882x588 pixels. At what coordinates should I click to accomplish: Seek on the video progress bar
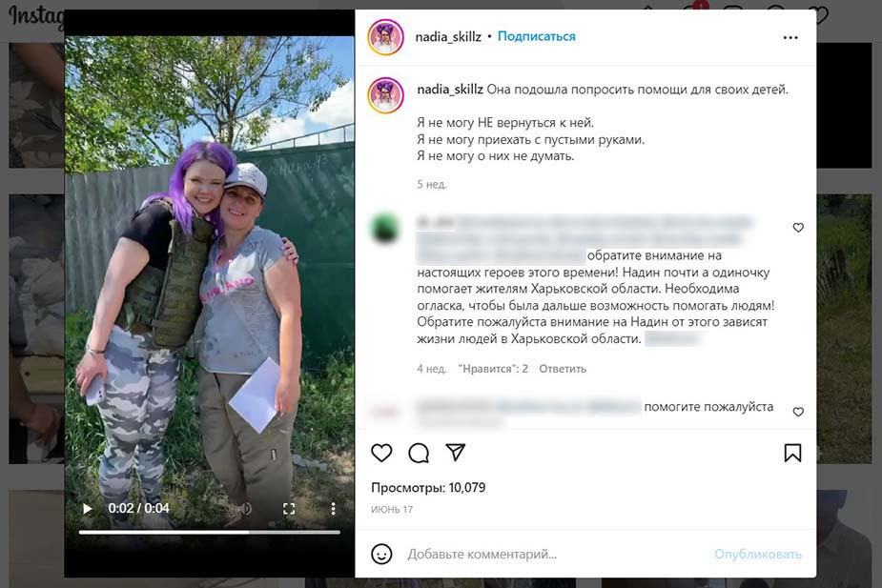tap(209, 532)
